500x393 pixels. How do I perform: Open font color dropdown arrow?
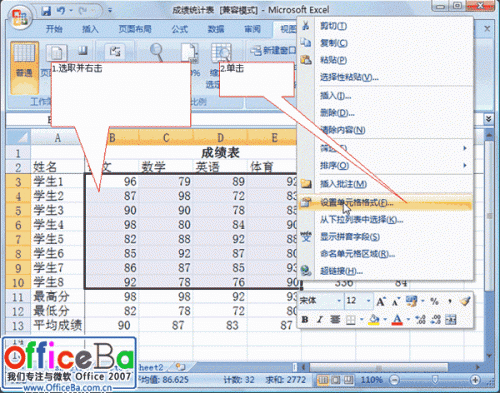tap(408, 320)
